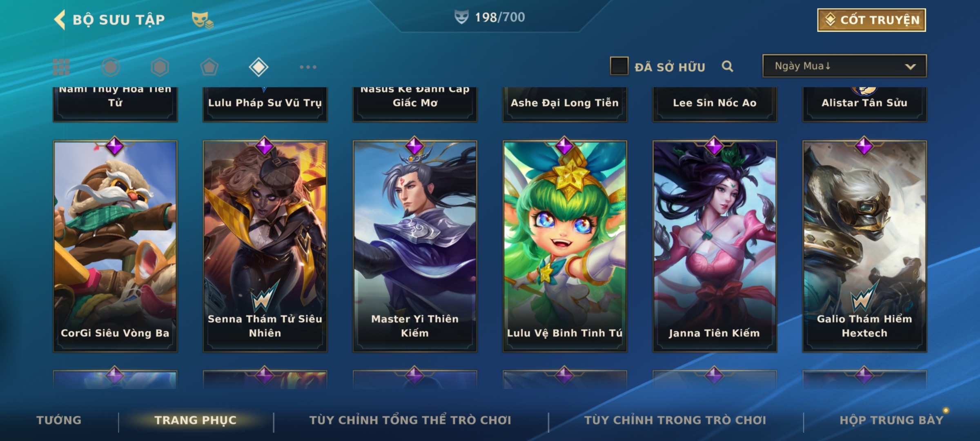Select the pentagon rarity filter icon
This screenshot has height=441, width=980.
209,67
